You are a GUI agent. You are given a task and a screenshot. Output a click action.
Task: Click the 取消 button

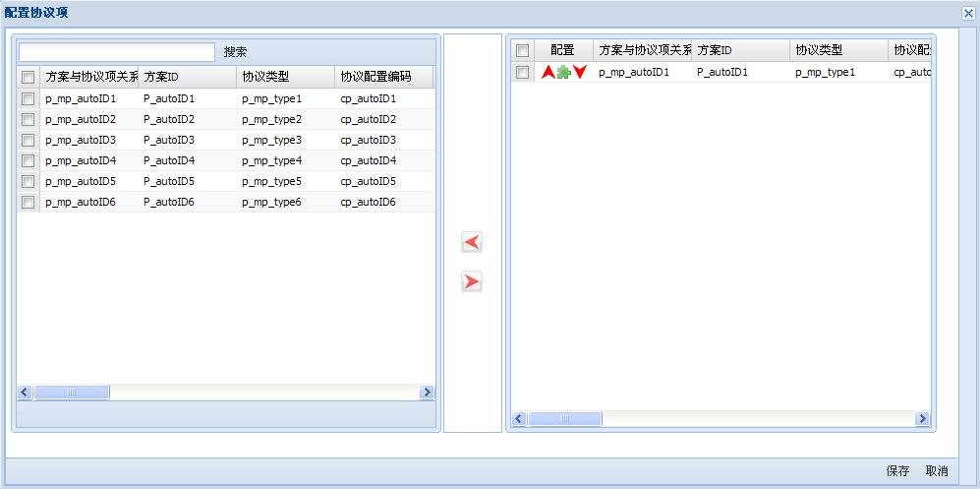point(937,471)
